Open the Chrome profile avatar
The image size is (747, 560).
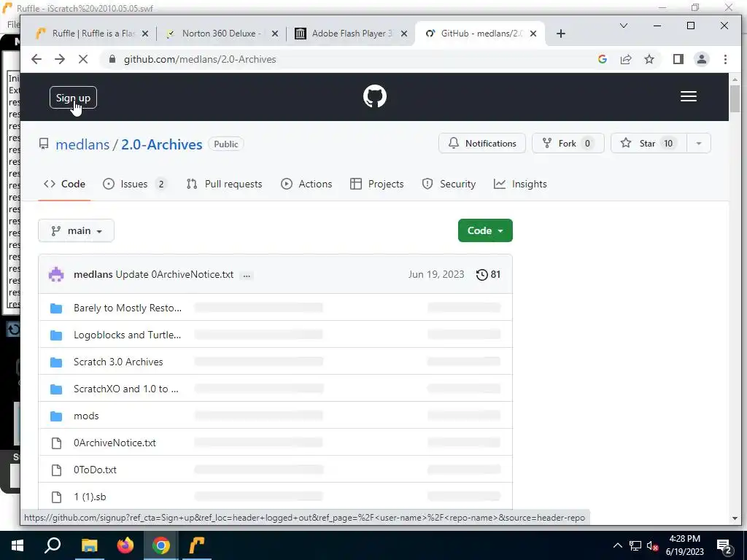(x=701, y=59)
